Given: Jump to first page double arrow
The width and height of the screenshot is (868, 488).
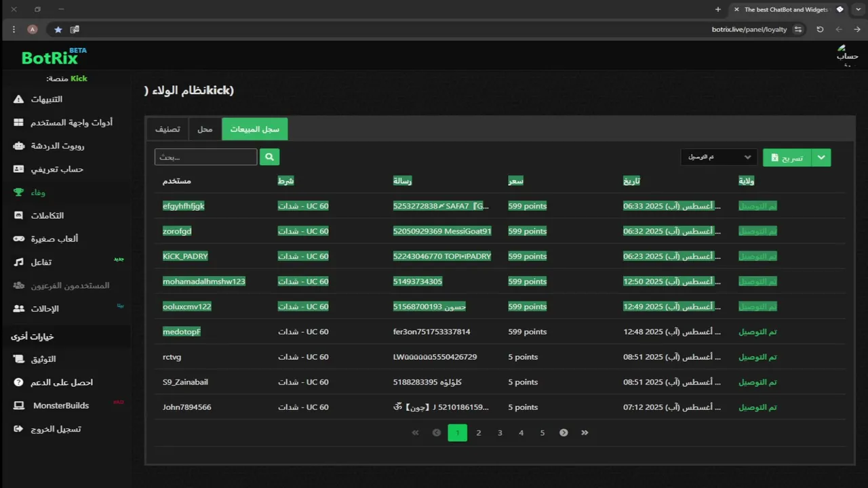Looking at the screenshot, I should click(416, 432).
